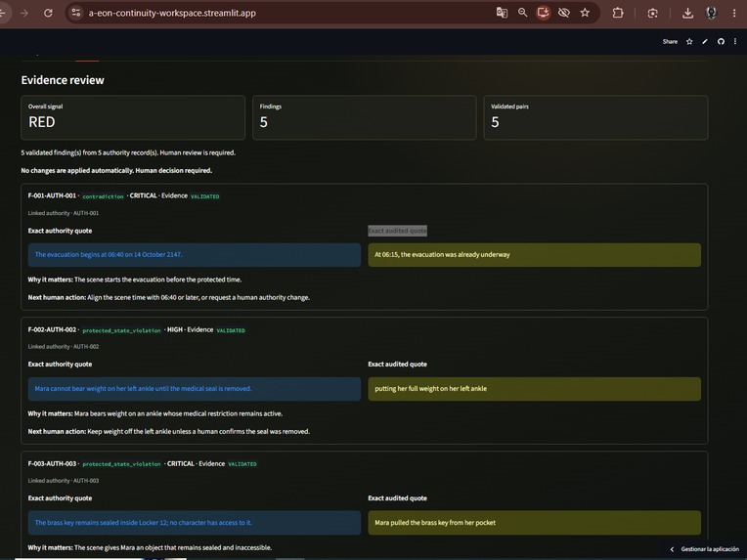
Task: Open 'Gestionar la aplicación' manage app button
Action: (x=710, y=549)
